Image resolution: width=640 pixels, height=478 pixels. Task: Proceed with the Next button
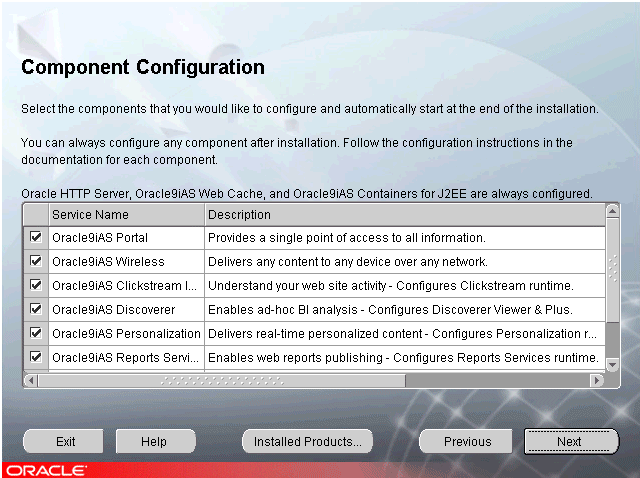coord(571,441)
